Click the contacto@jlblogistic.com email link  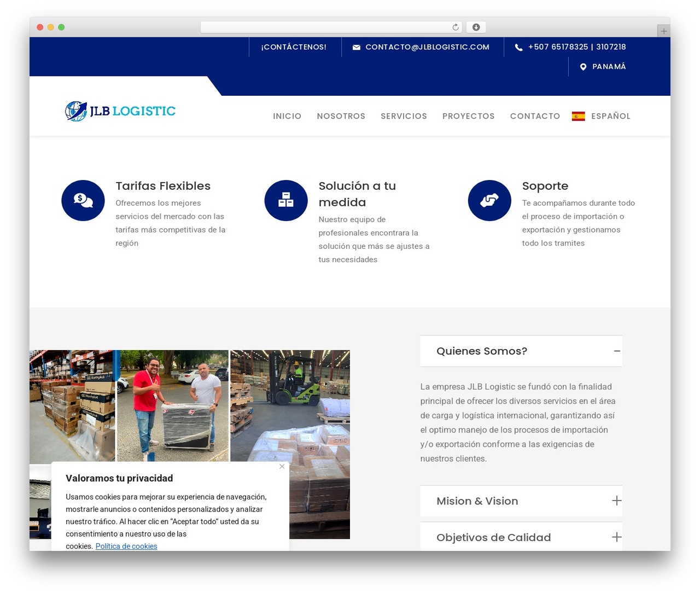pos(427,47)
